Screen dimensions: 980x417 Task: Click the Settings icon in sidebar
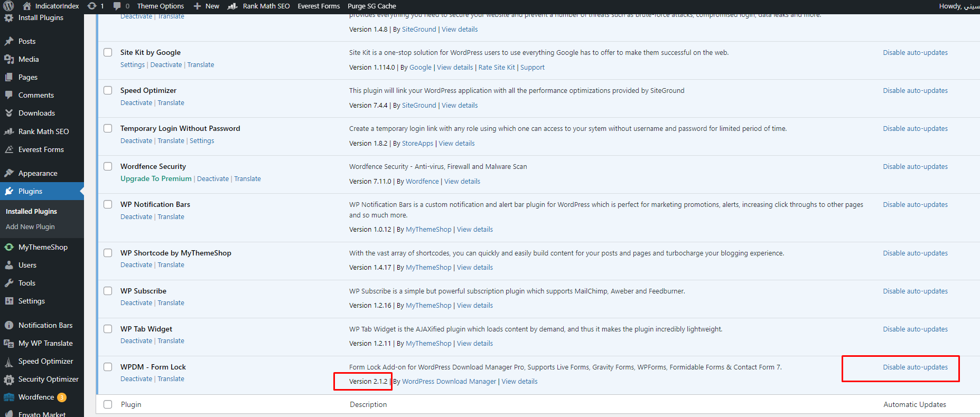click(x=9, y=301)
